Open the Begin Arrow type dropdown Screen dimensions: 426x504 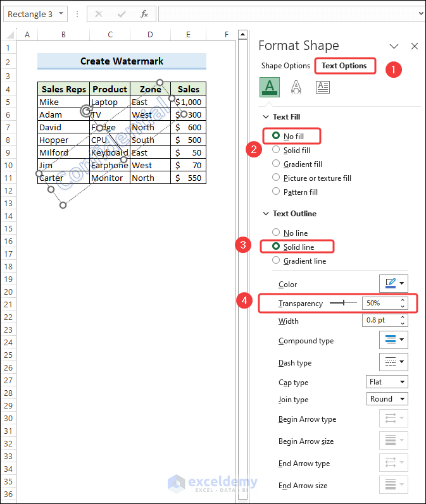(x=394, y=418)
